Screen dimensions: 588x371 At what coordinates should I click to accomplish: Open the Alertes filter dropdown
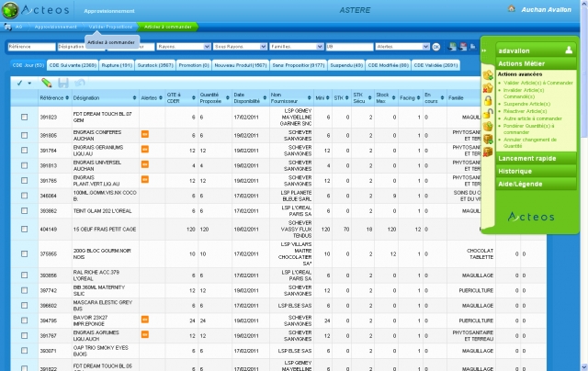point(402,47)
